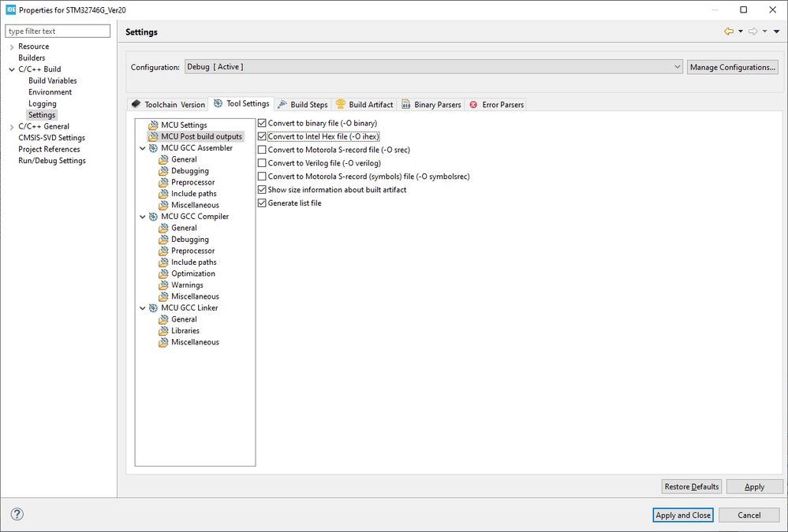Go back using the yellow back arrow
Viewport: 788px width, 532px height.
728,32
